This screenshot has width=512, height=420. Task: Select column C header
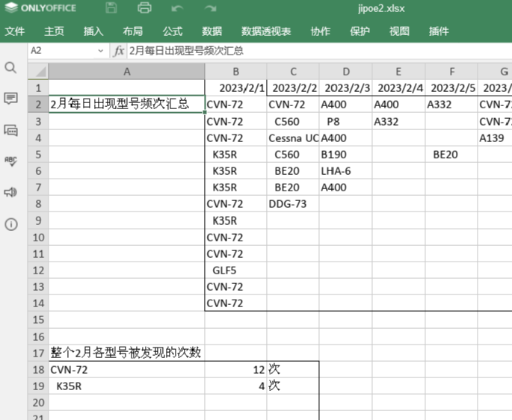click(x=293, y=72)
